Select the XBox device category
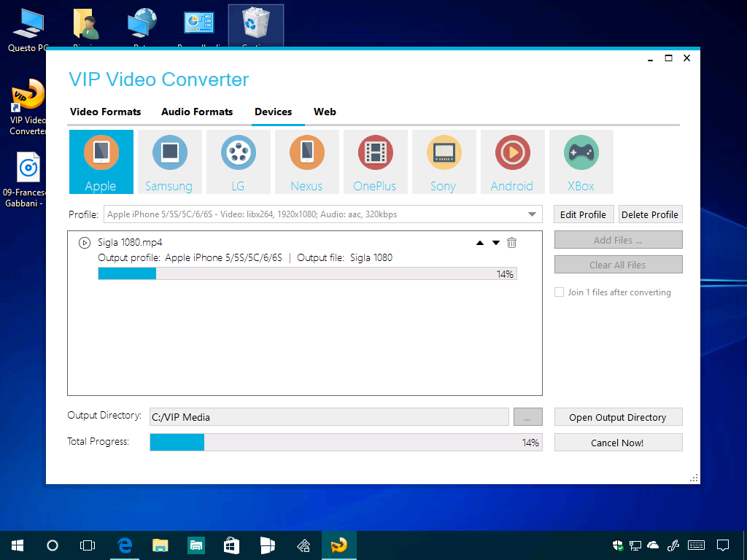 coord(581,162)
